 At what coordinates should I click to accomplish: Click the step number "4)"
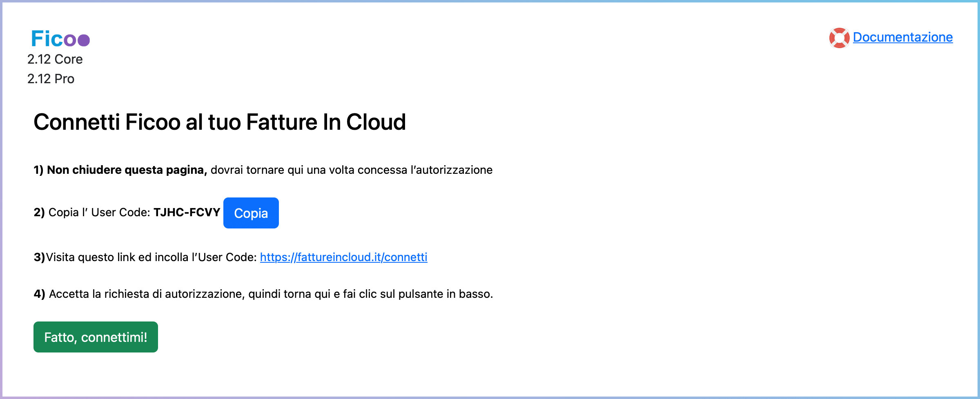coord(39,294)
